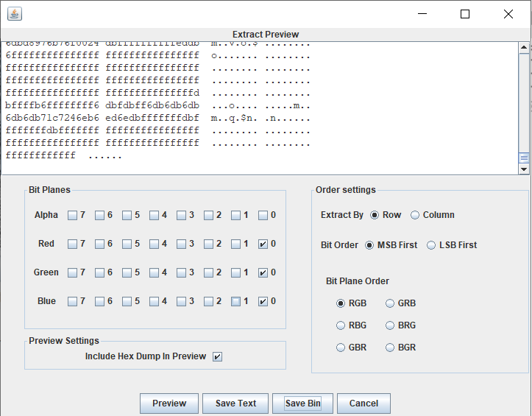Minimize the Extract Preview window
Viewport: 532px width, 416px height.
(422, 14)
